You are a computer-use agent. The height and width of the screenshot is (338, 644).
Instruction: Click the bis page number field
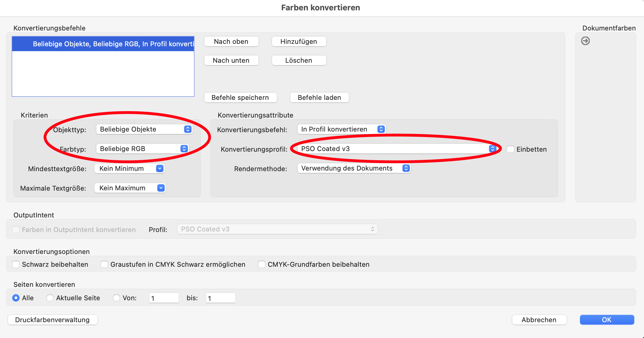[220, 298]
